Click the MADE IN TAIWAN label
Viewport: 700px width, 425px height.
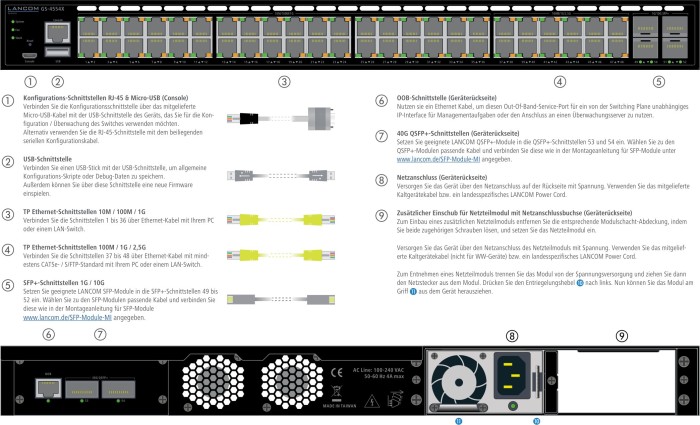[340, 406]
